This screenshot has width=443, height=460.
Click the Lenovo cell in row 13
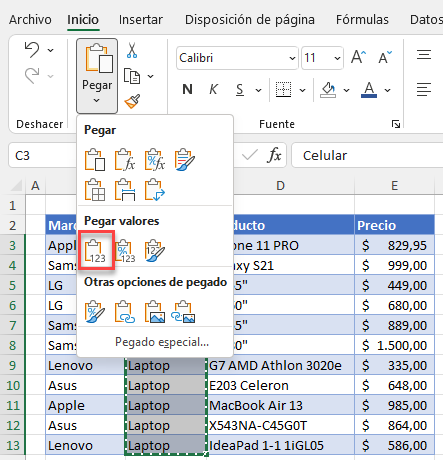[85, 445]
